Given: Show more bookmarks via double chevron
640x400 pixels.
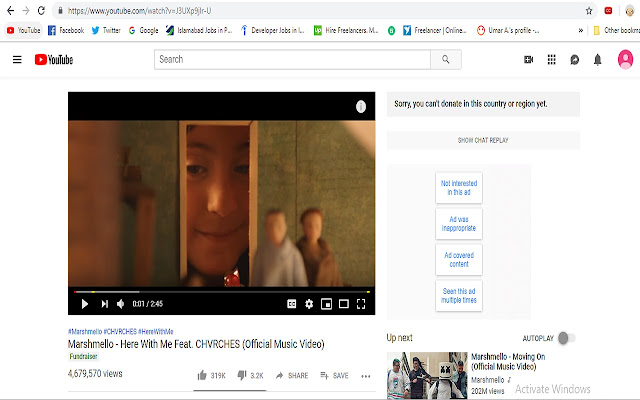Looking at the screenshot, I should (x=580, y=30).
